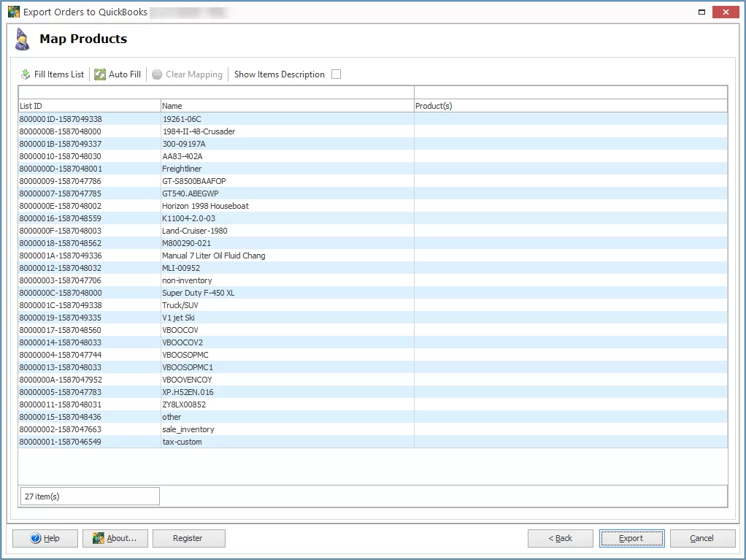Click the Back button
The image size is (746, 560).
tap(560, 538)
